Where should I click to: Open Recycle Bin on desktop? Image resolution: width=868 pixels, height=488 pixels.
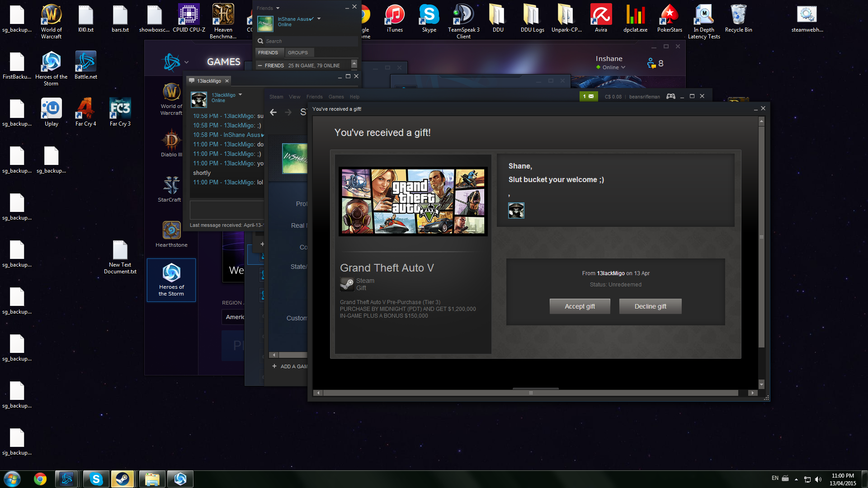click(x=738, y=18)
